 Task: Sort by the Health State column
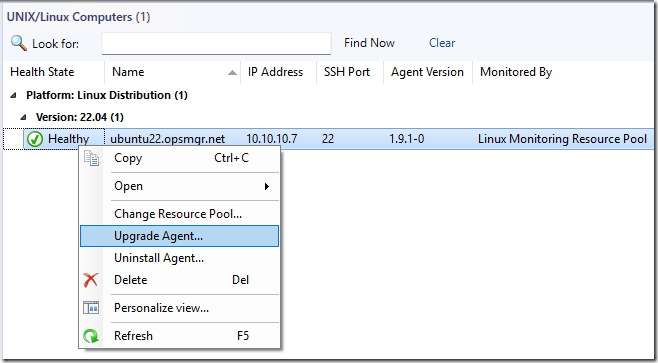click(53, 72)
